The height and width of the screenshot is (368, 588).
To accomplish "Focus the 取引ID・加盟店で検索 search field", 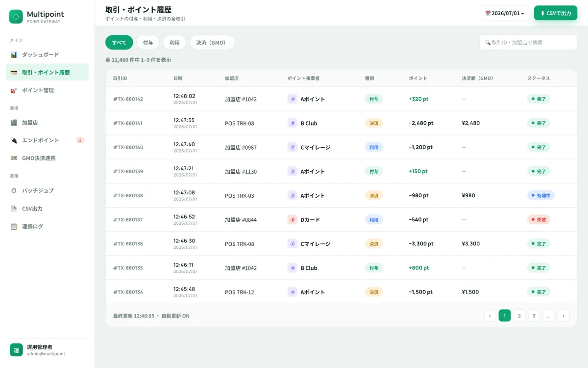I will click(x=528, y=42).
